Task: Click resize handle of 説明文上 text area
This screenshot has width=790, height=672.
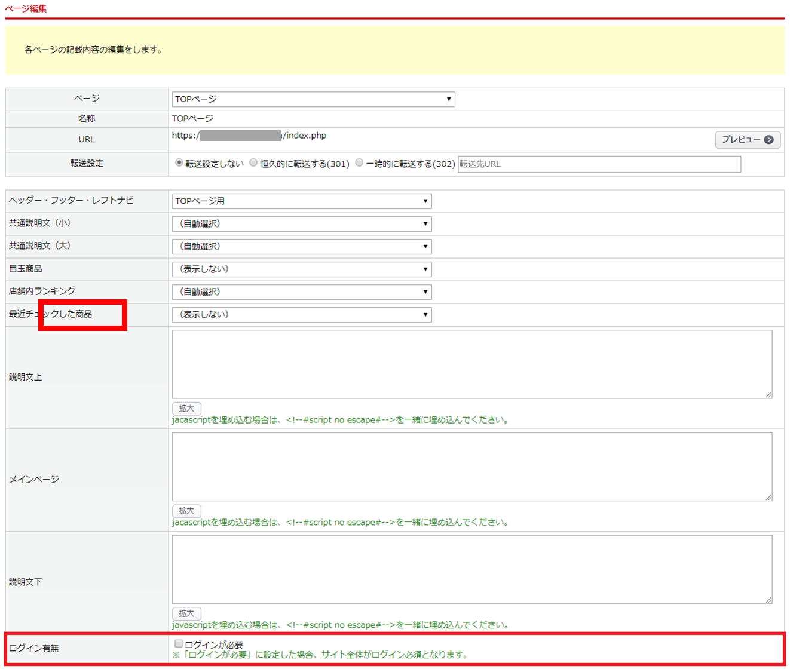Action: pos(768,395)
